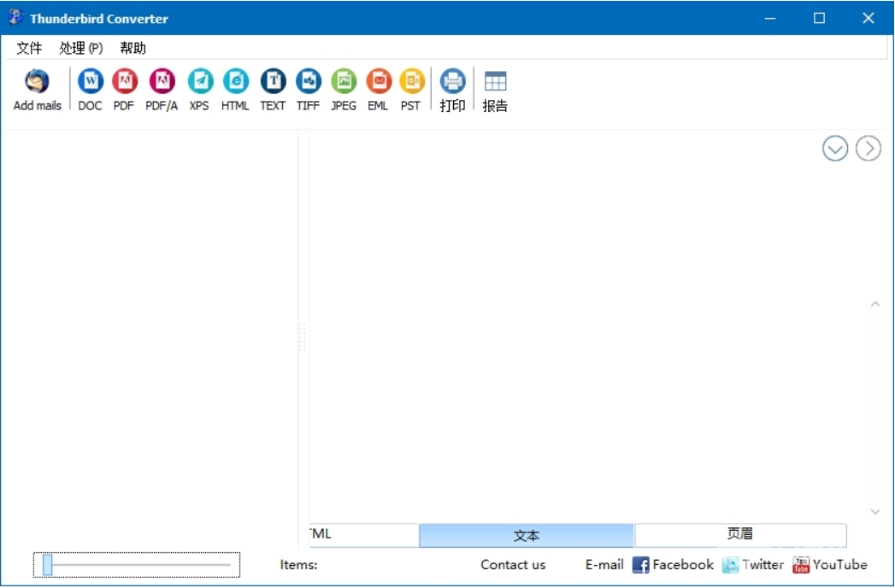Viewport: 895px width, 588px height.
Task: Select the PDF export icon
Action: [125, 82]
